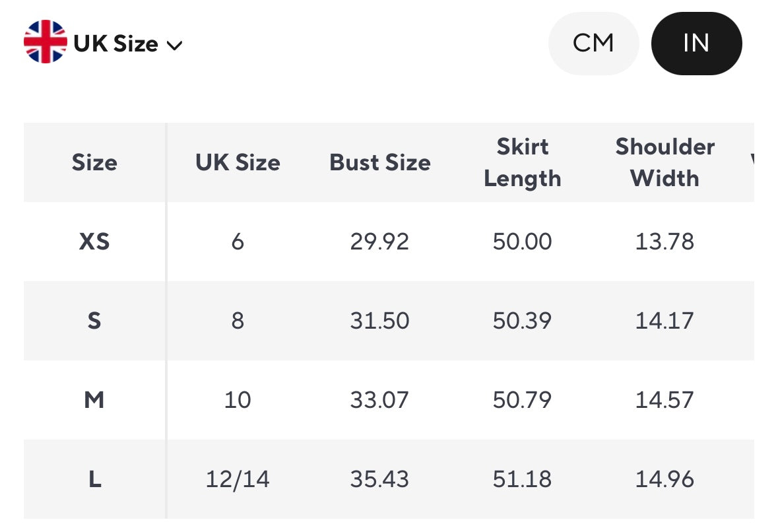Switch units to CM
This screenshot has width=778, height=532.
click(593, 44)
